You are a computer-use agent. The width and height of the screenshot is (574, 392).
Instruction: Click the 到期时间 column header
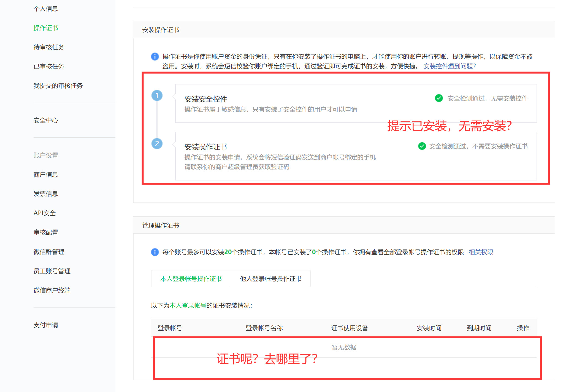tap(479, 328)
